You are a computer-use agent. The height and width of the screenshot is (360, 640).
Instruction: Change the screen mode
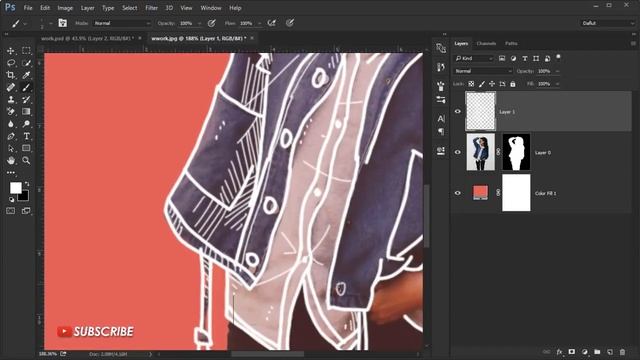[26, 211]
